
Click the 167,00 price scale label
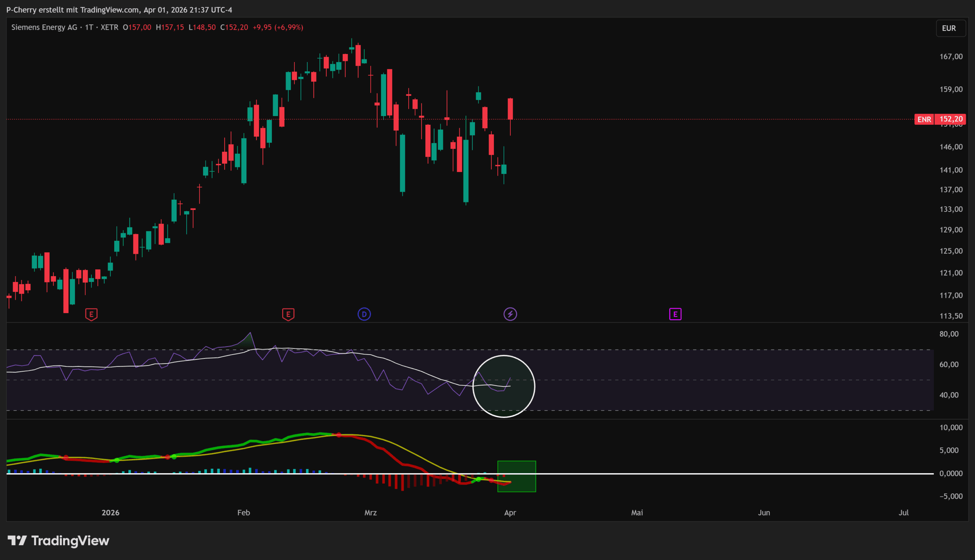coord(951,57)
